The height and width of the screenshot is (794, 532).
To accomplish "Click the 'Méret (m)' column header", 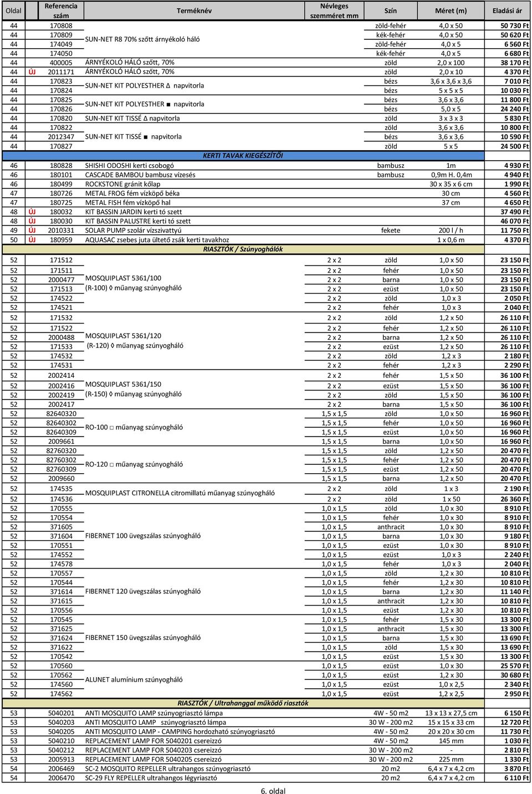I will (x=451, y=11).
